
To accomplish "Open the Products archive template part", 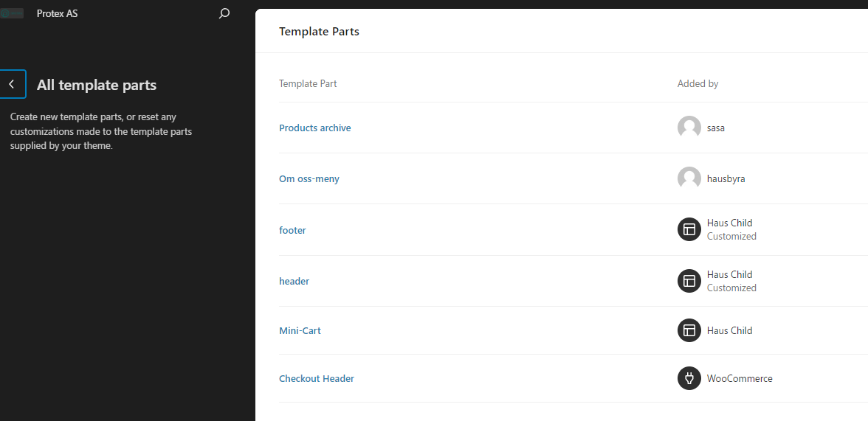I will coord(315,128).
